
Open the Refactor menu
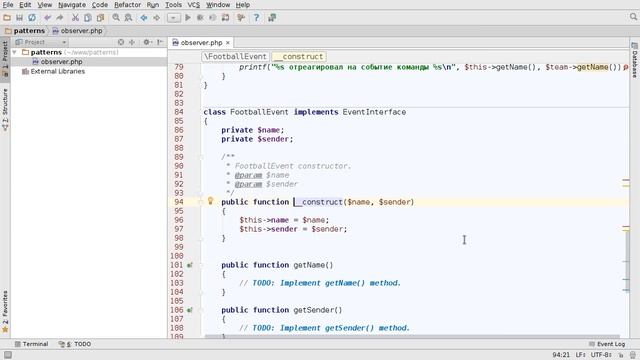pos(127,5)
